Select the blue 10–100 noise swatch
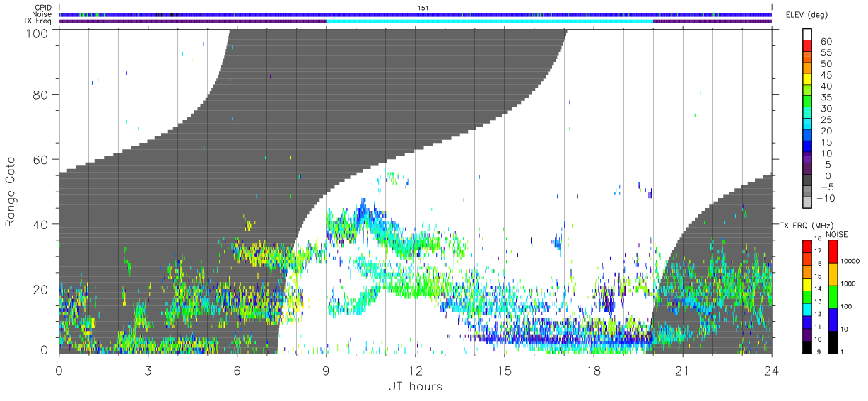 click(x=833, y=319)
